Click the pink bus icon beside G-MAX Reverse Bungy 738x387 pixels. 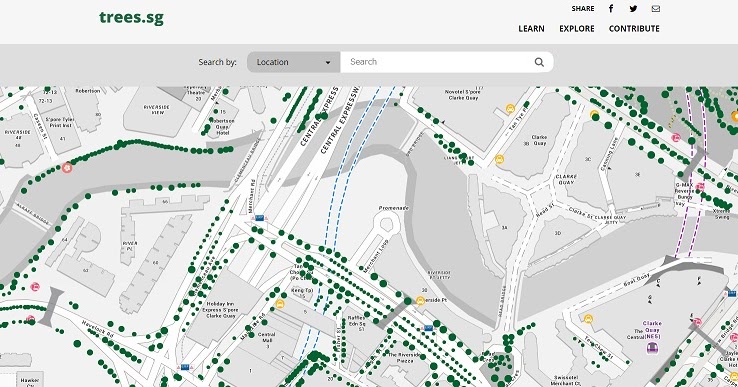[700, 187]
